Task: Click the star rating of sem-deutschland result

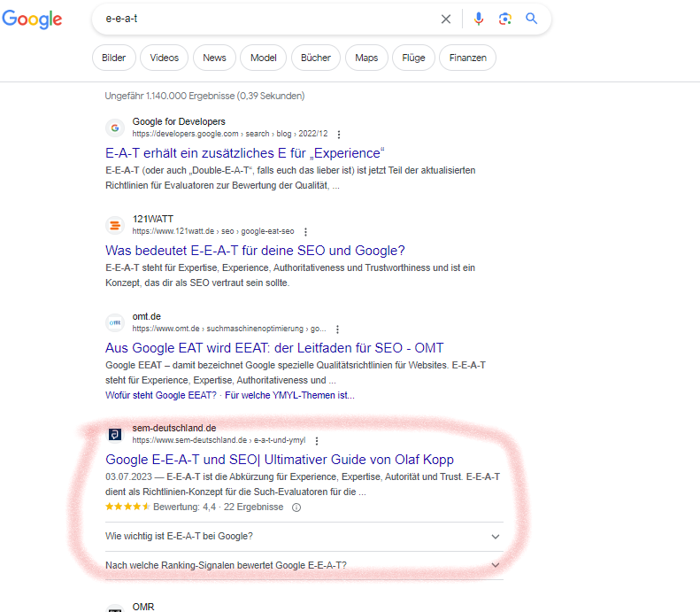Action: (127, 507)
